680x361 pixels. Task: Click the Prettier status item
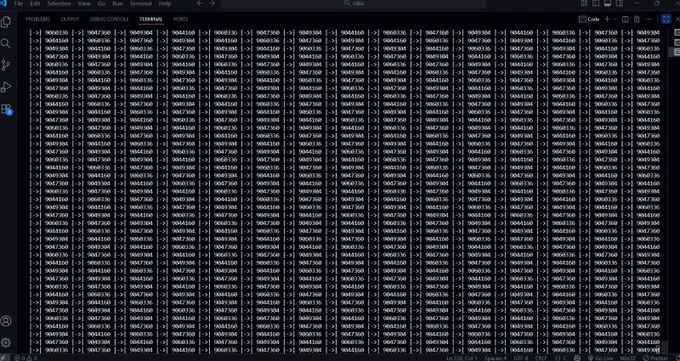655,358
